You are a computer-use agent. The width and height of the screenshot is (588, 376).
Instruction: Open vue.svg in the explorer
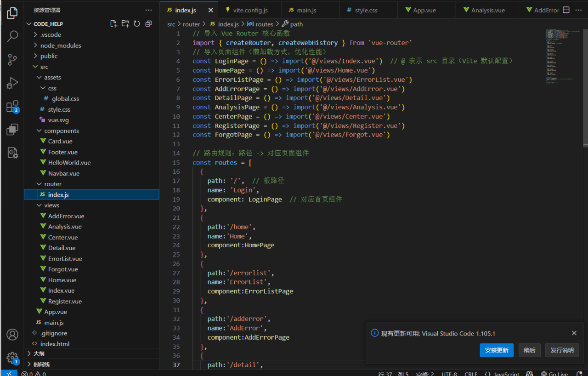91,120
